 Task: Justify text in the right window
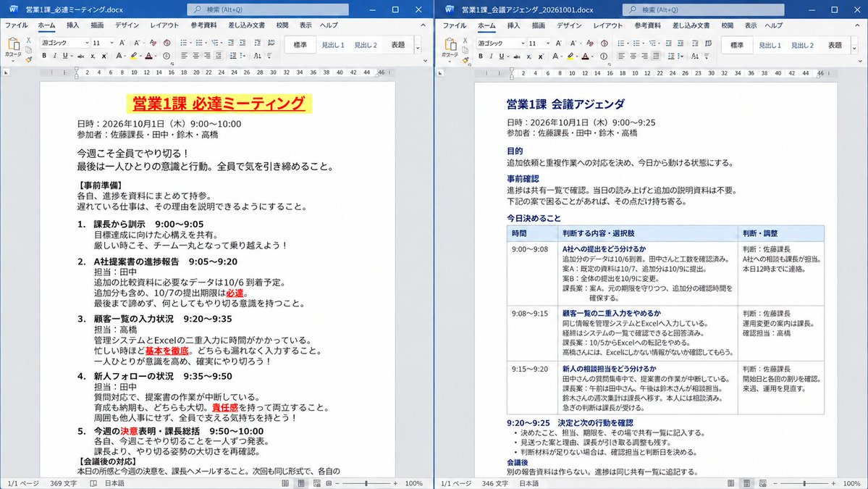[655, 56]
